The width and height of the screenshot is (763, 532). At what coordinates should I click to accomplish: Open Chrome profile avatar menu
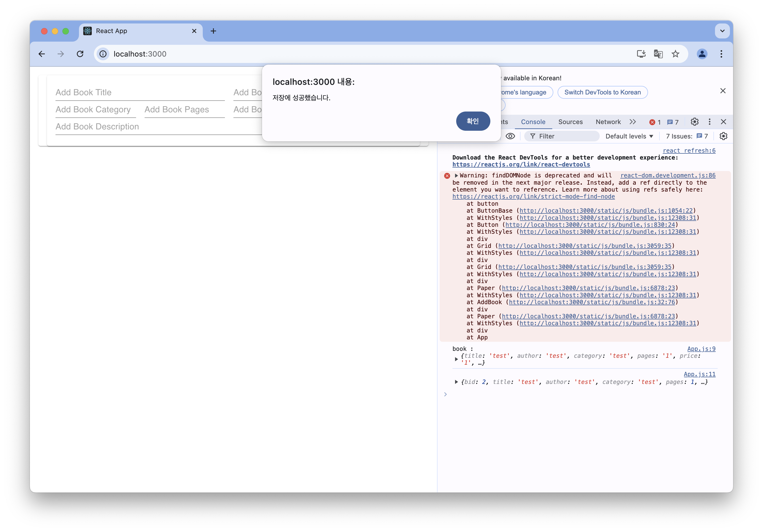[x=702, y=54]
